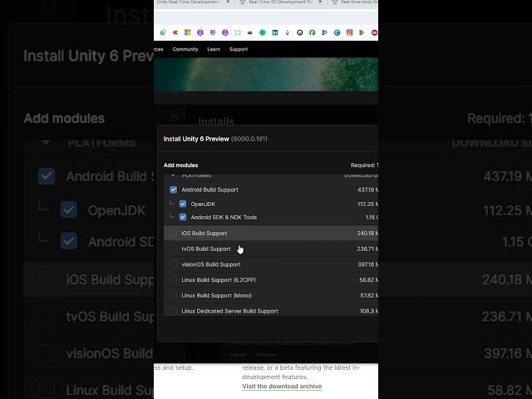532x399 pixels.
Task: Click the Add modules heading in dialog
Action: coord(181,165)
